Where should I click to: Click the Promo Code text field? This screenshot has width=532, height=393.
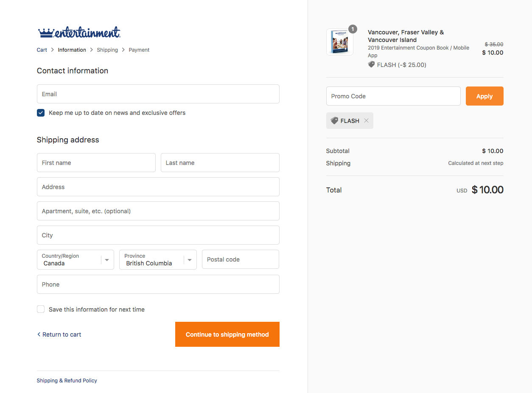[x=393, y=96]
